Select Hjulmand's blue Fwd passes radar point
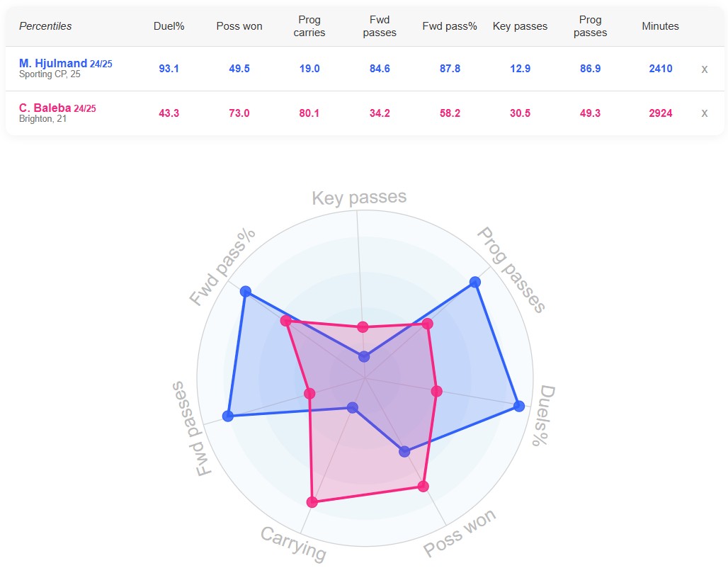This screenshot has width=728, height=568. coord(227,416)
